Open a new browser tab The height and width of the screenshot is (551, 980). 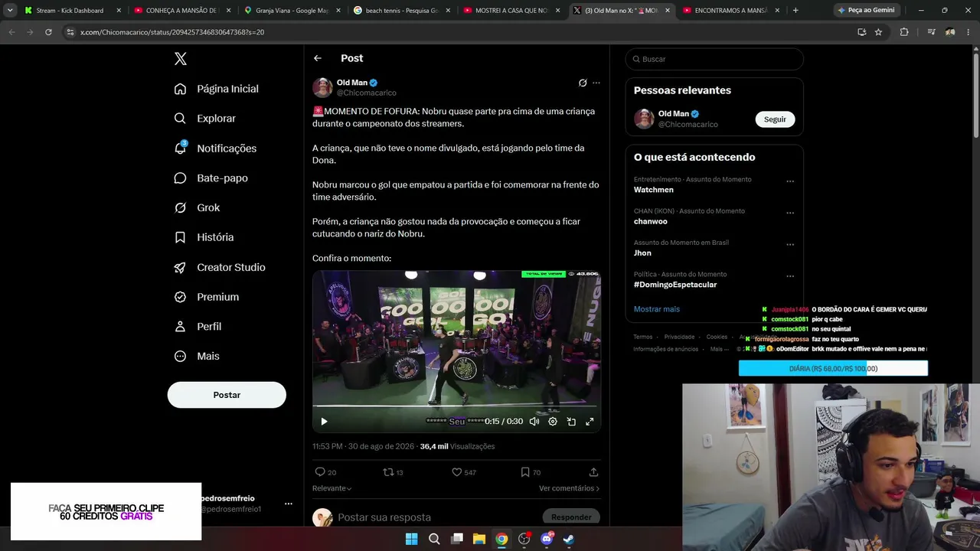[x=795, y=11]
